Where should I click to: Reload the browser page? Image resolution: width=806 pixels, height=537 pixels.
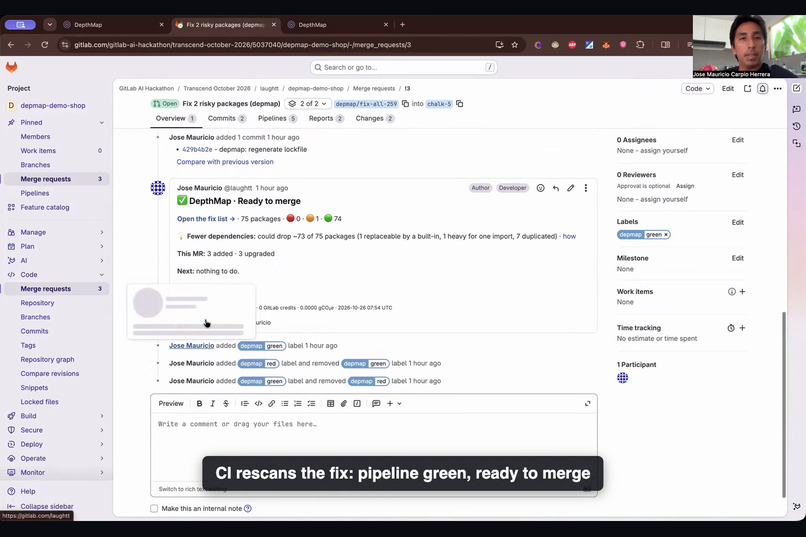click(x=45, y=45)
